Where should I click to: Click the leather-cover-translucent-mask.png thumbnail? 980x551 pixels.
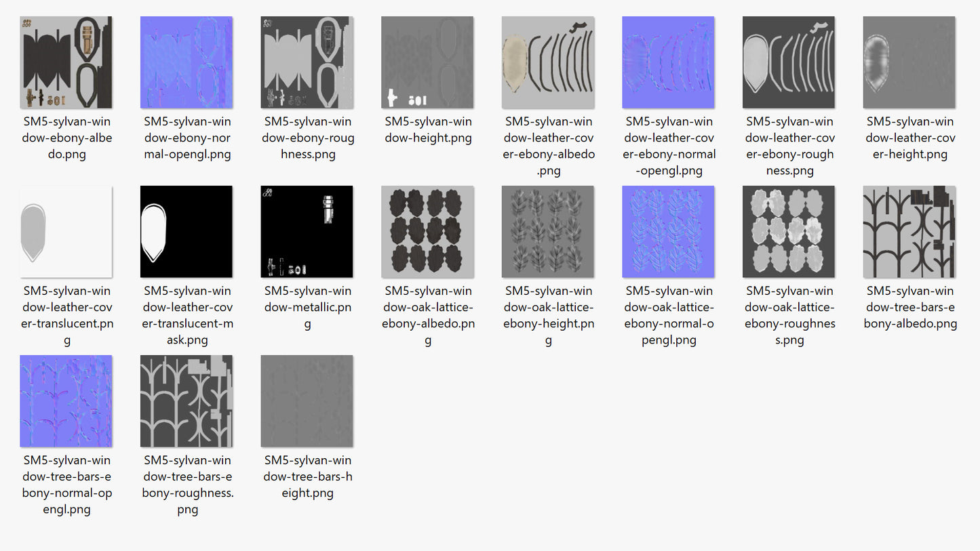coord(187,232)
